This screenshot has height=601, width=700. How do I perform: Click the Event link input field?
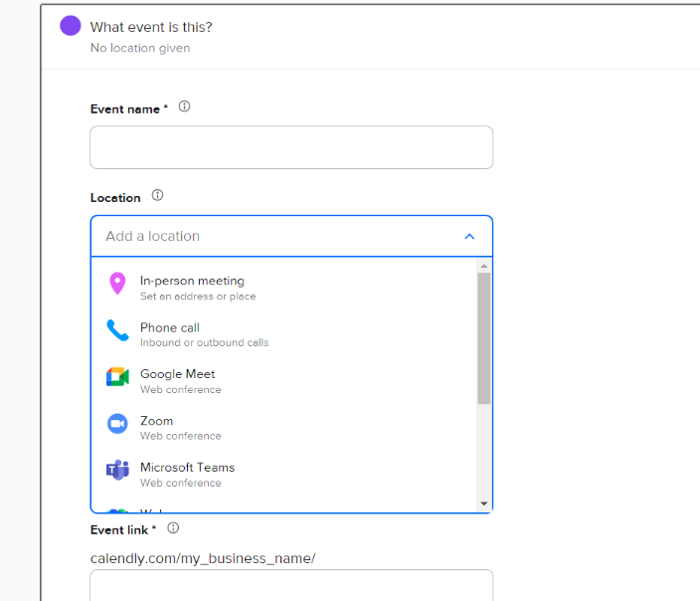coord(291,585)
